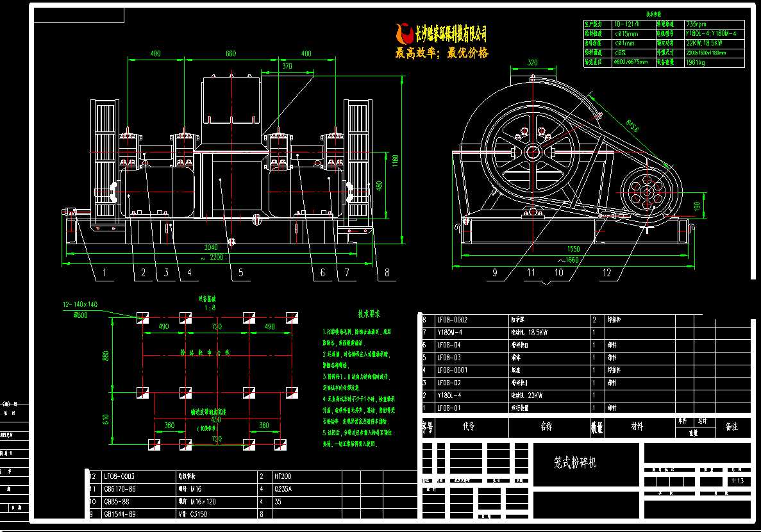Click the column header '名称'
The height and width of the screenshot is (532, 761).
tap(546, 426)
